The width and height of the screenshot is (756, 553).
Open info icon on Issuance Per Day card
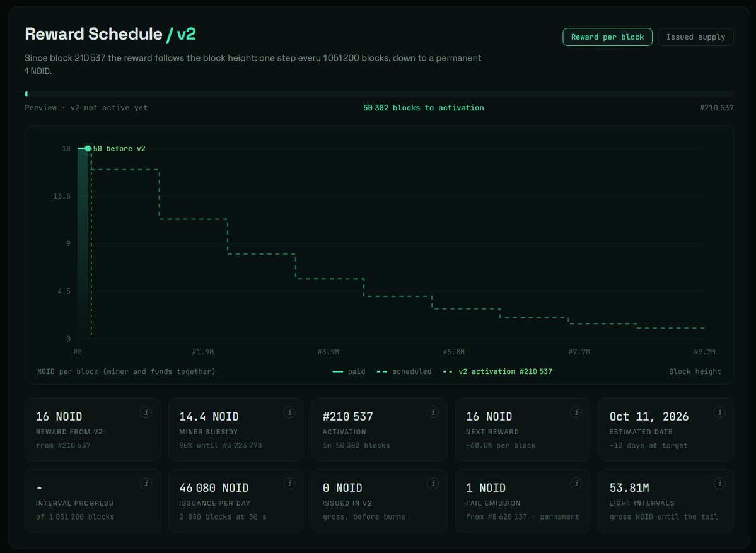tap(289, 484)
